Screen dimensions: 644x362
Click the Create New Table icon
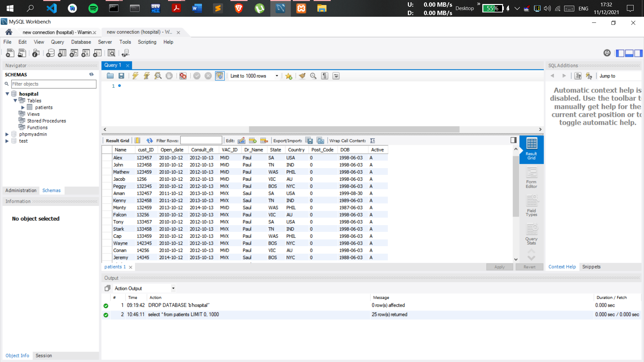(x=62, y=53)
